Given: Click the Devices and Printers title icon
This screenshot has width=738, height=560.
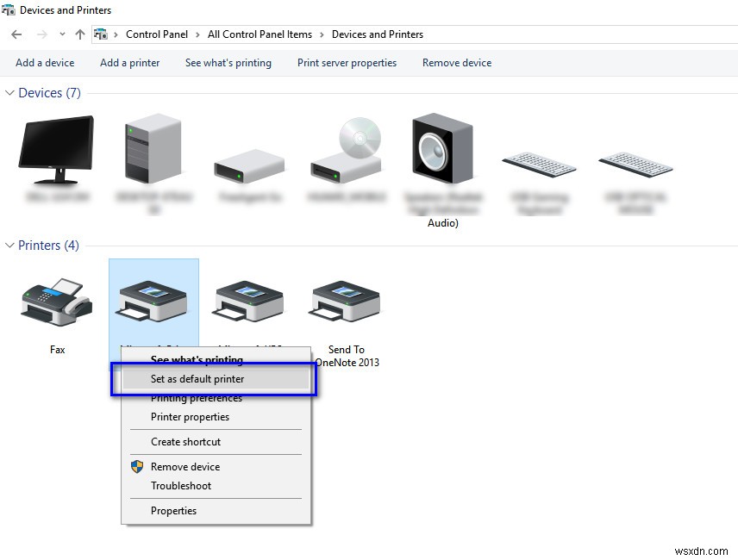Looking at the screenshot, I should 9,9.
